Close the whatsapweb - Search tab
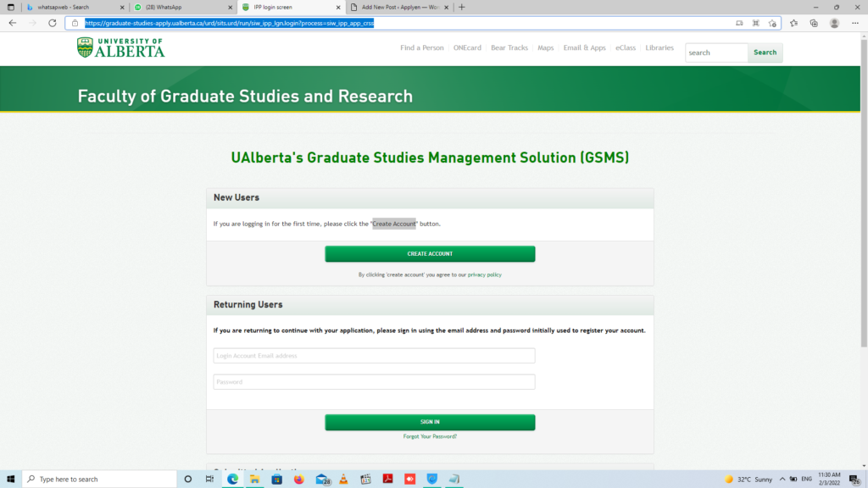This screenshot has width=868, height=488. click(x=122, y=7)
